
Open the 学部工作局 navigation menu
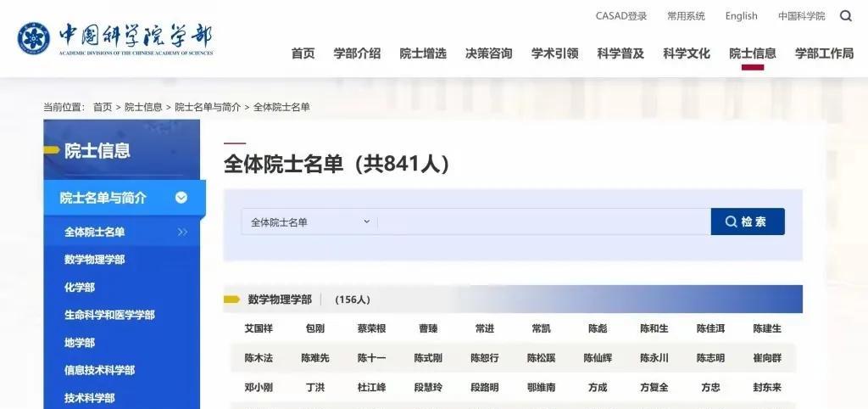pos(824,53)
